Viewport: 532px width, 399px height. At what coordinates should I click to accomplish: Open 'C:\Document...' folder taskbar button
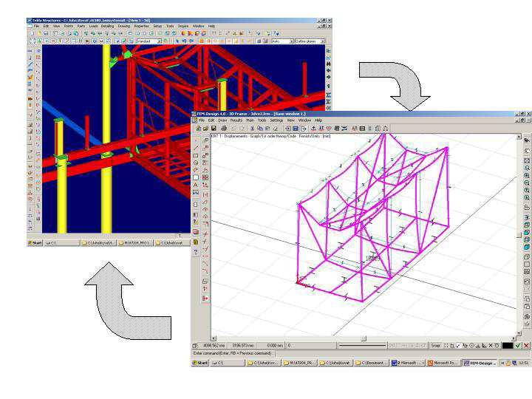(x=372, y=363)
